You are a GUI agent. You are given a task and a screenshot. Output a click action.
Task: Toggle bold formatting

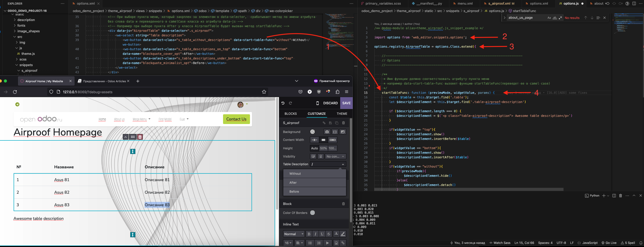point(309,234)
